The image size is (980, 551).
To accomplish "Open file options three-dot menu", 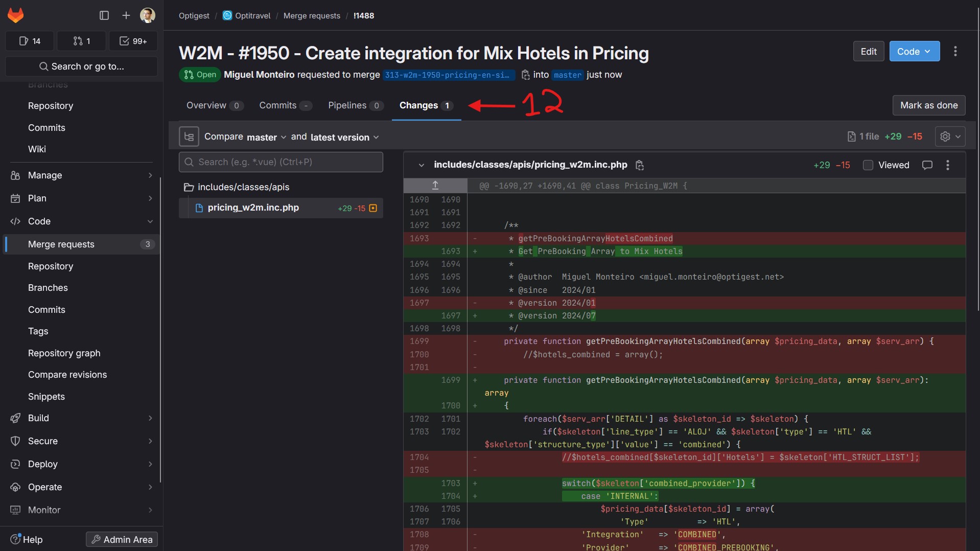I will click(x=948, y=165).
